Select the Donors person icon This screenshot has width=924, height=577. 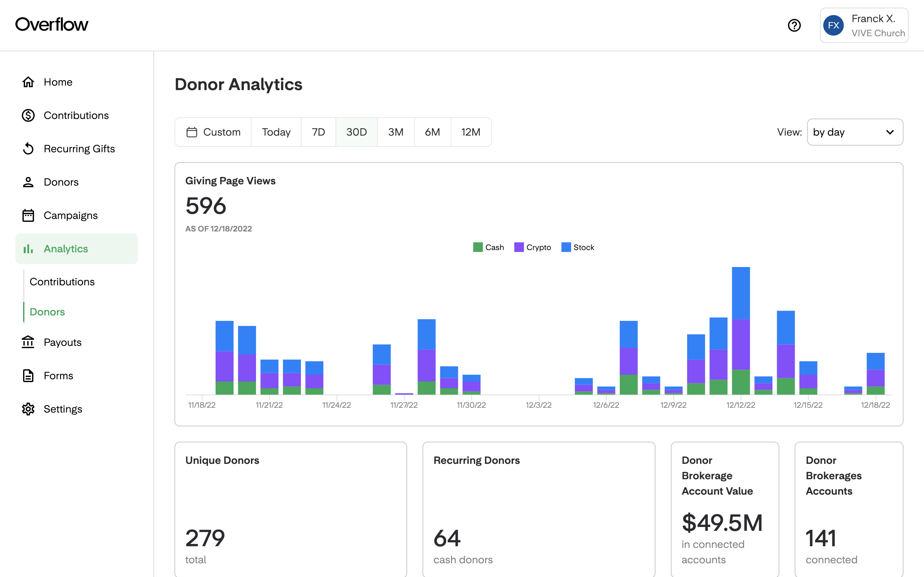click(x=28, y=182)
